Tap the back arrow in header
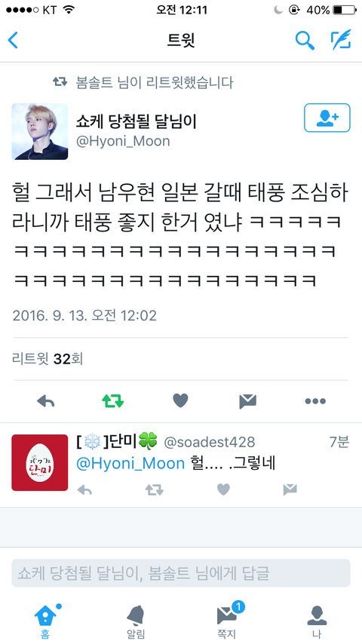The image size is (362, 644). (x=13, y=40)
